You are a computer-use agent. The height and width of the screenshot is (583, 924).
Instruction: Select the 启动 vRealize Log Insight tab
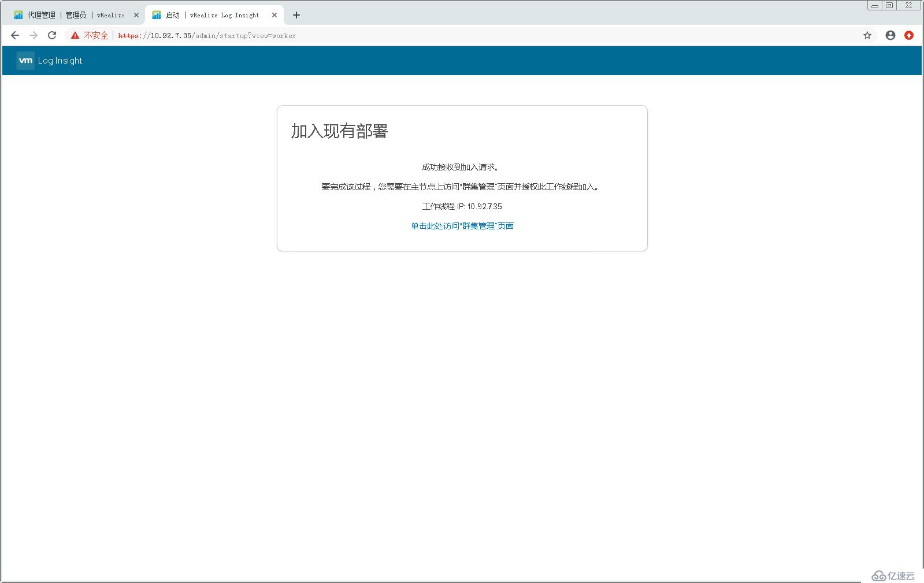tap(214, 15)
